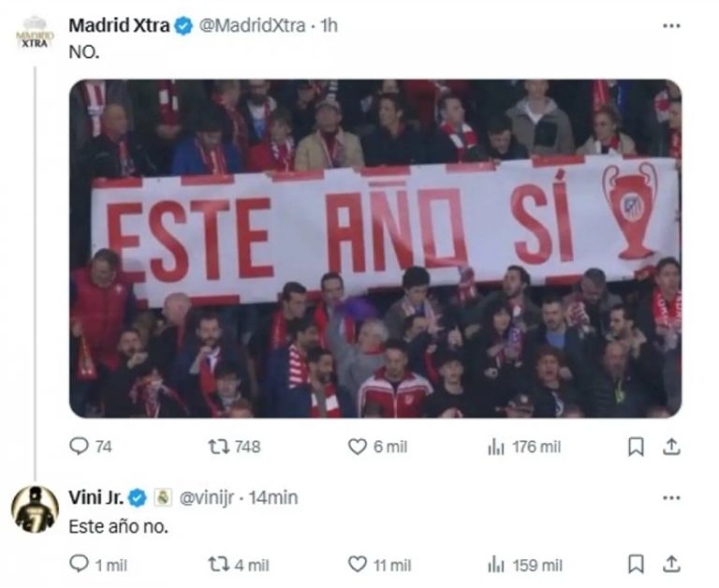This screenshot has height=588, width=719.
Task: Open the ESTE AÑO SÍ banner image
Action: pyautogui.click(x=375, y=249)
